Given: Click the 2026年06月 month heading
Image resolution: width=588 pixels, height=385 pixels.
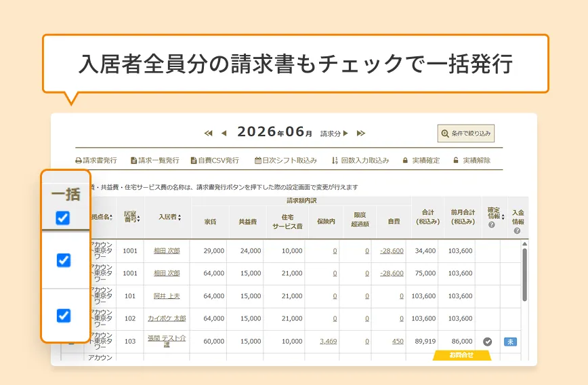Looking at the screenshot, I should pos(275,131).
